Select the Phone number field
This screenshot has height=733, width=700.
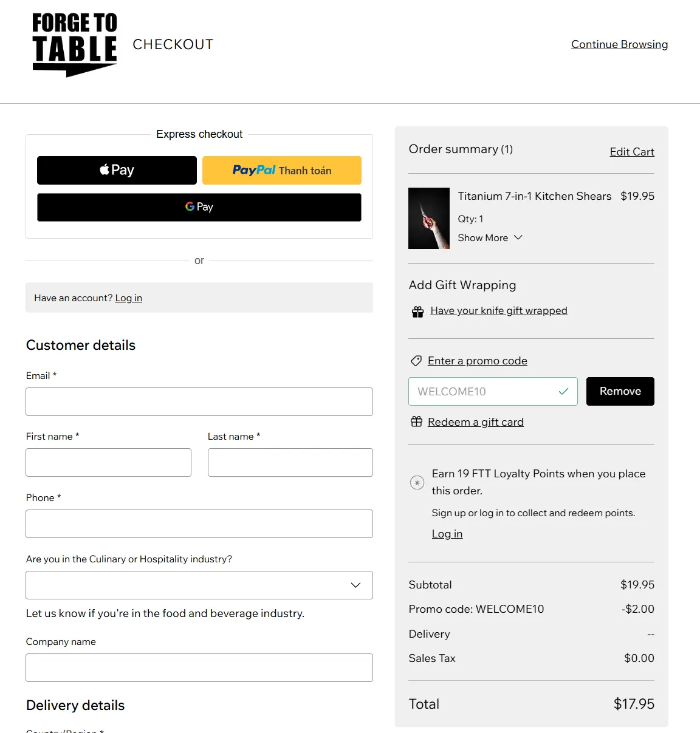coord(199,523)
